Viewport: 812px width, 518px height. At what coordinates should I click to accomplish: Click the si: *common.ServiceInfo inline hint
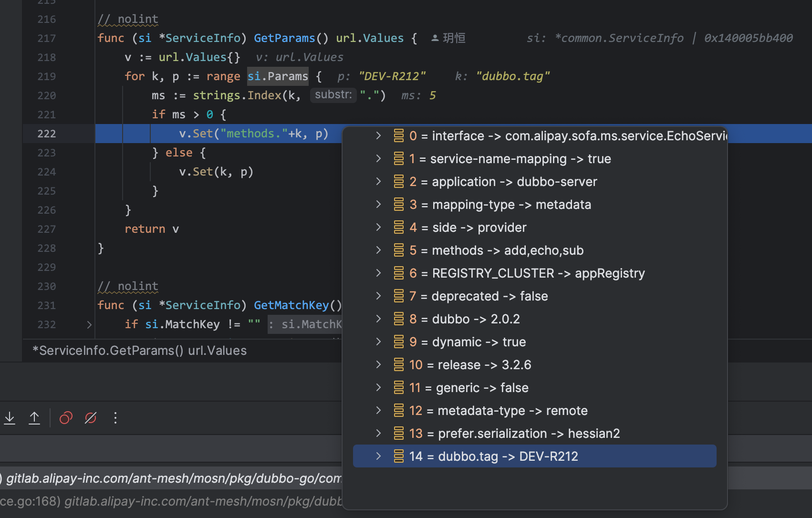pos(660,38)
